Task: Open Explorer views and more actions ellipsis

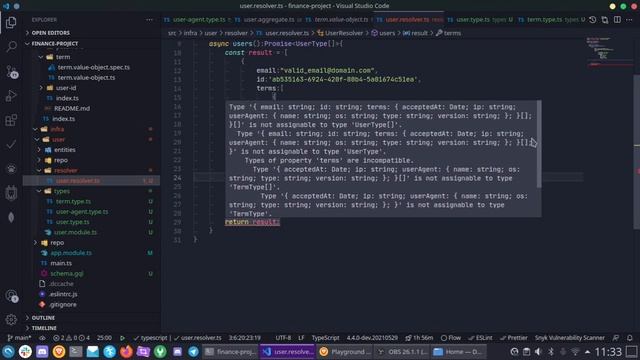Action: point(150,20)
